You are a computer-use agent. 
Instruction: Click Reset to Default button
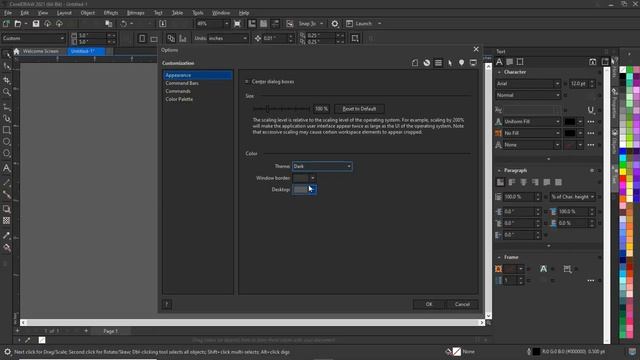[x=359, y=109]
